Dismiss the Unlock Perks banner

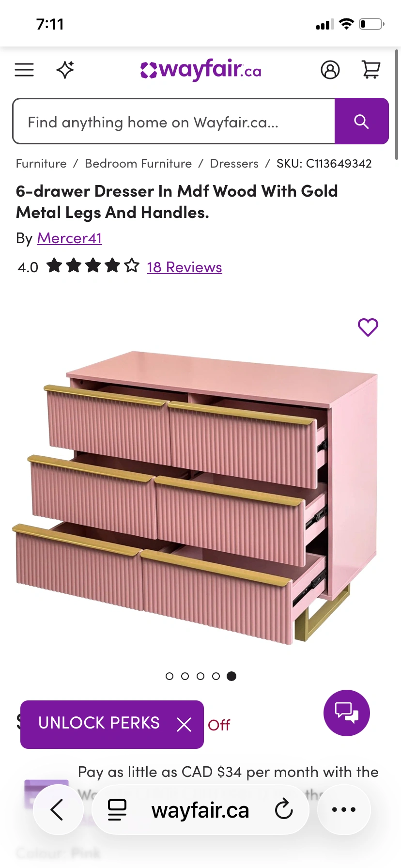click(184, 725)
